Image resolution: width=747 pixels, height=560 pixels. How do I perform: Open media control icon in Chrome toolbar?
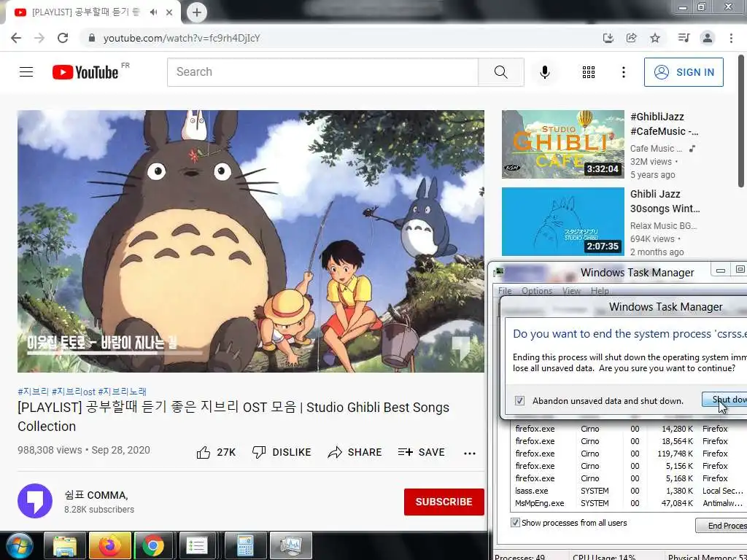tap(684, 38)
